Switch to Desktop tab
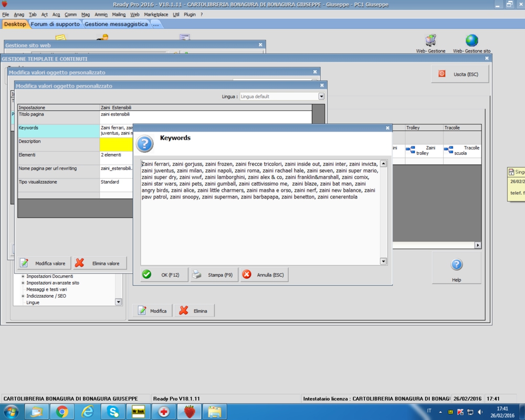Image resolution: width=525 pixels, height=420 pixels. pyautogui.click(x=15, y=24)
